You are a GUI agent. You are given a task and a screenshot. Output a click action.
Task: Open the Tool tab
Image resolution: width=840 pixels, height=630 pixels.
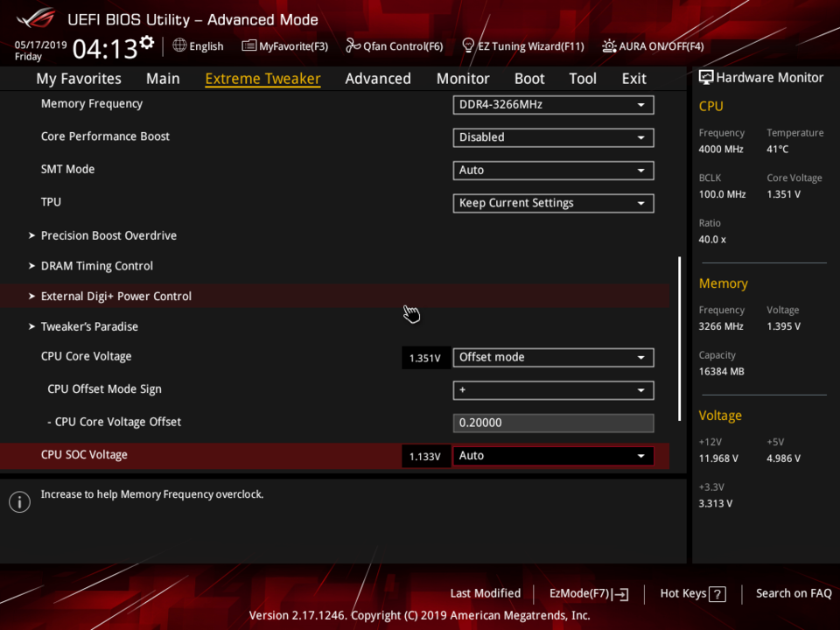(583, 79)
